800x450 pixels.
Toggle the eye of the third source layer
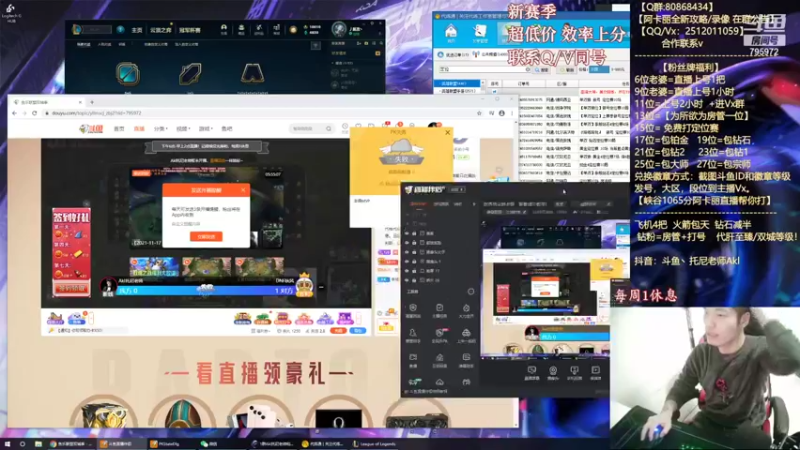(x=407, y=252)
